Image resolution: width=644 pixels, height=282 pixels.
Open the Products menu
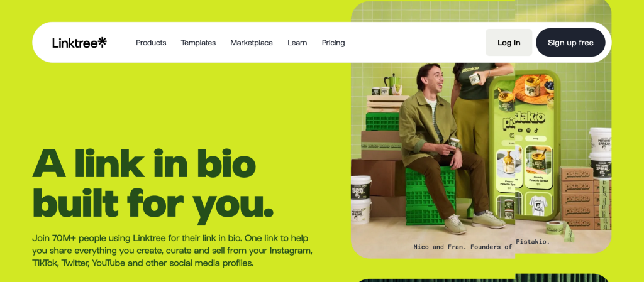[151, 43]
